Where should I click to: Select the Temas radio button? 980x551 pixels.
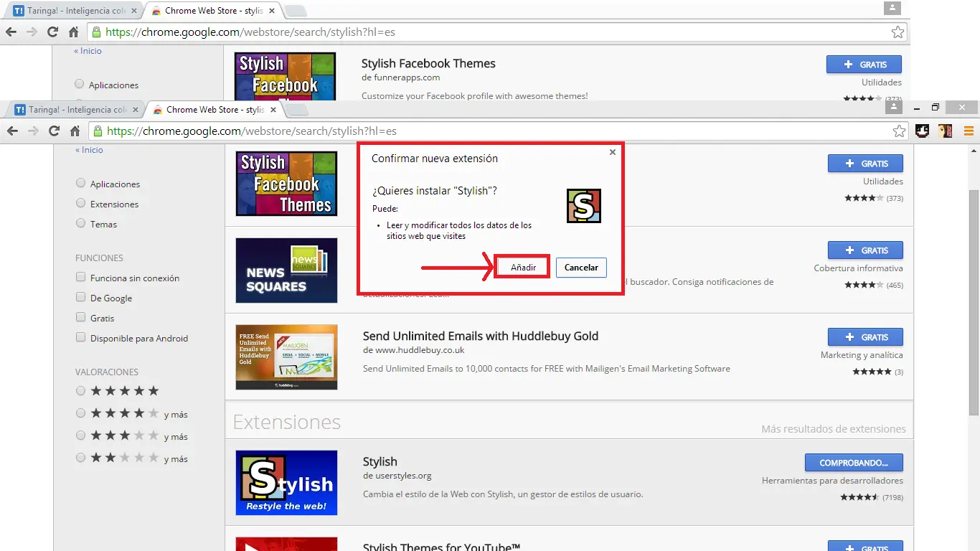click(x=80, y=224)
